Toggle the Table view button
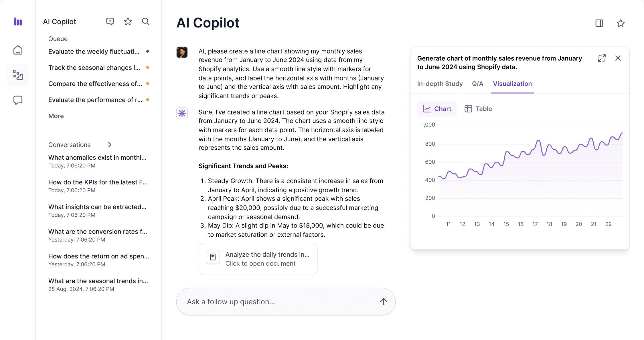Image resolution: width=644 pixels, height=340 pixels. pos(478,109)
